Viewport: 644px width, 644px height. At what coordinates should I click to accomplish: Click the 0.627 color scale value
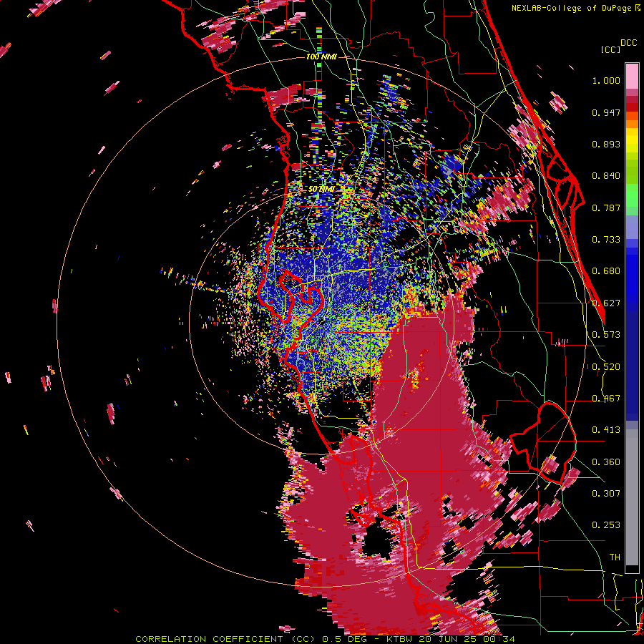606,303
